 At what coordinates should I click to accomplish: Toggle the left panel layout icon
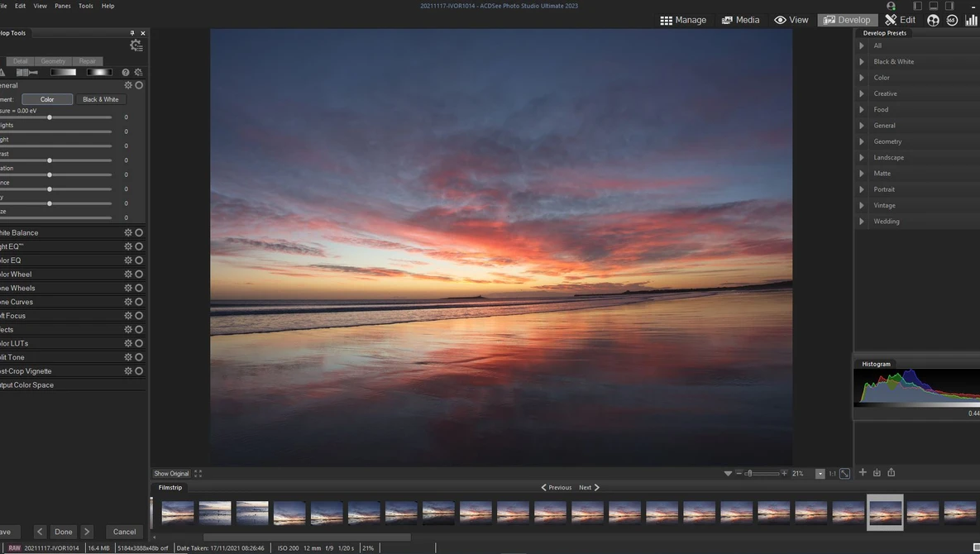click(917, 6)
